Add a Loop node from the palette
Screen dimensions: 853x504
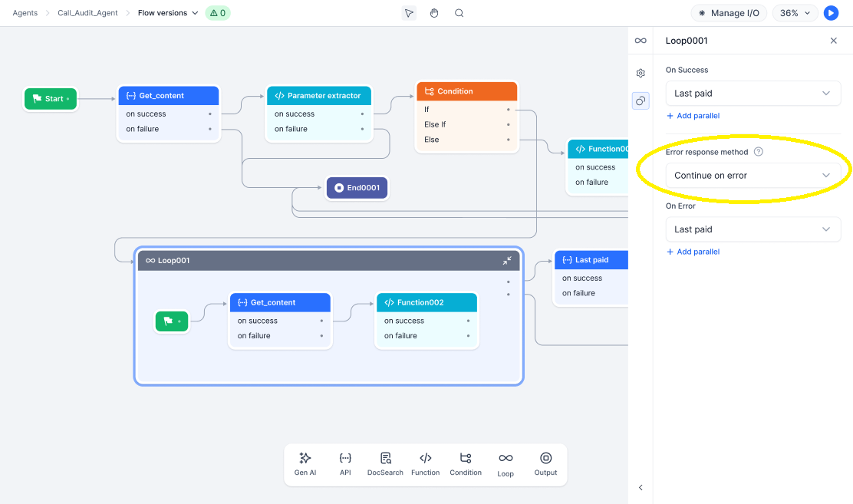pos(506,463)
